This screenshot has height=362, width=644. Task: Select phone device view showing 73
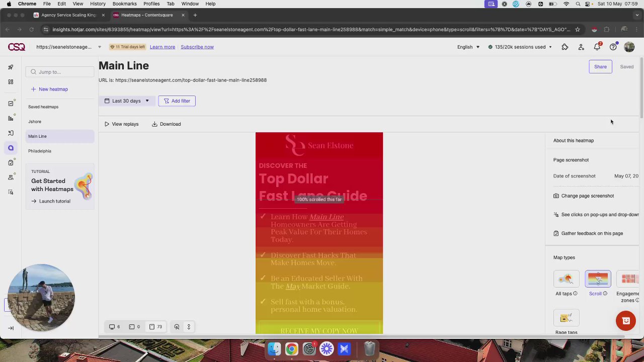pos(155,327)
